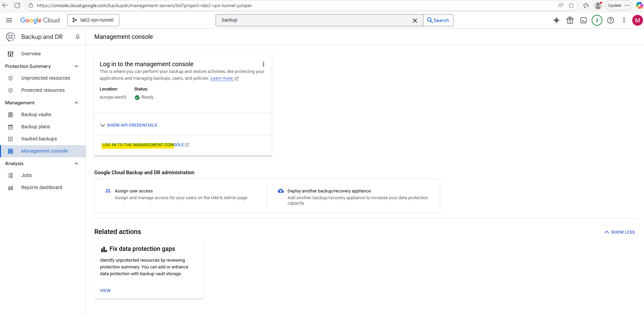Expand Show API Credentials

coord(129,125)
